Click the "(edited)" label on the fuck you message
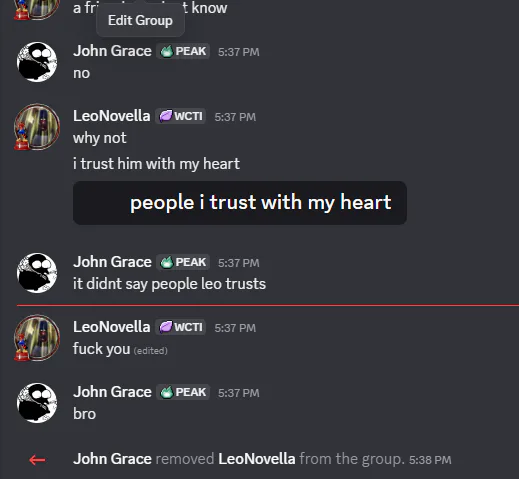Viewport: 519px width, 479px height. pos(151,351)
